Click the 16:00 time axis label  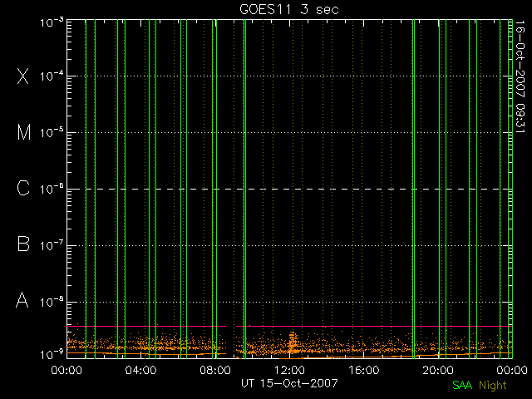pos(364,370)
